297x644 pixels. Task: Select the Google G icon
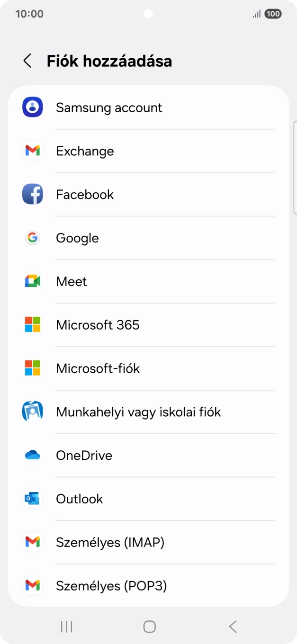[x=32, y=238]
